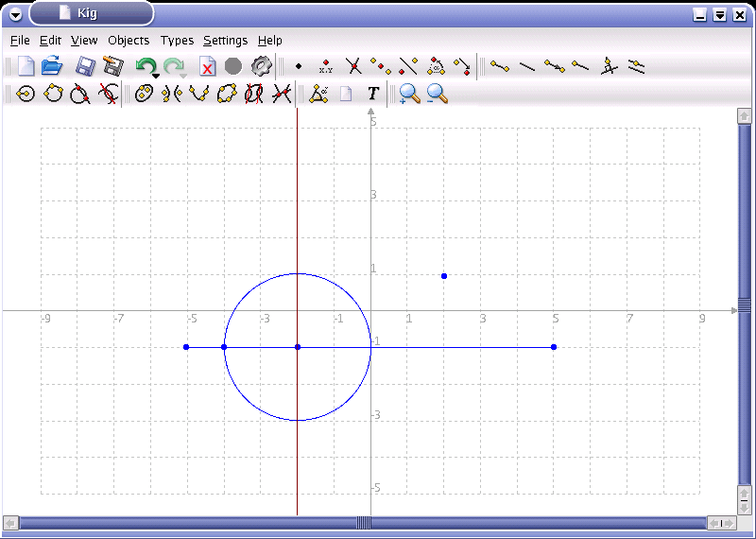Select the Point by coordinates (x,y) tool
Viewport: 756px width, 539px height.
point(326,66)
